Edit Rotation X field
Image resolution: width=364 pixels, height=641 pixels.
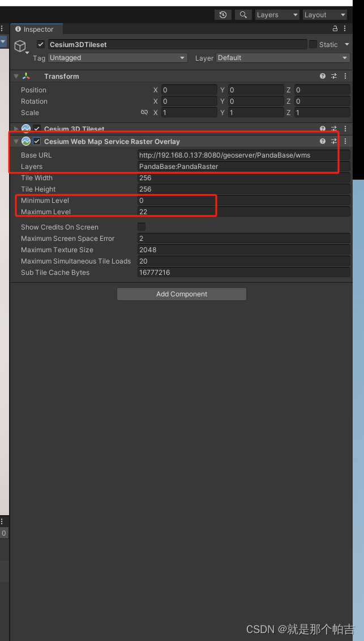(189, 101)
